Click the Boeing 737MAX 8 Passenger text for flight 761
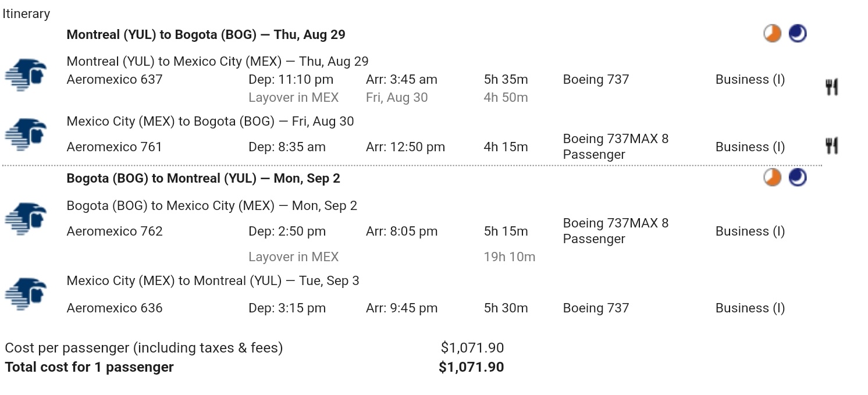This screenshot has width=868, height=395. click(x=616, y=147)
